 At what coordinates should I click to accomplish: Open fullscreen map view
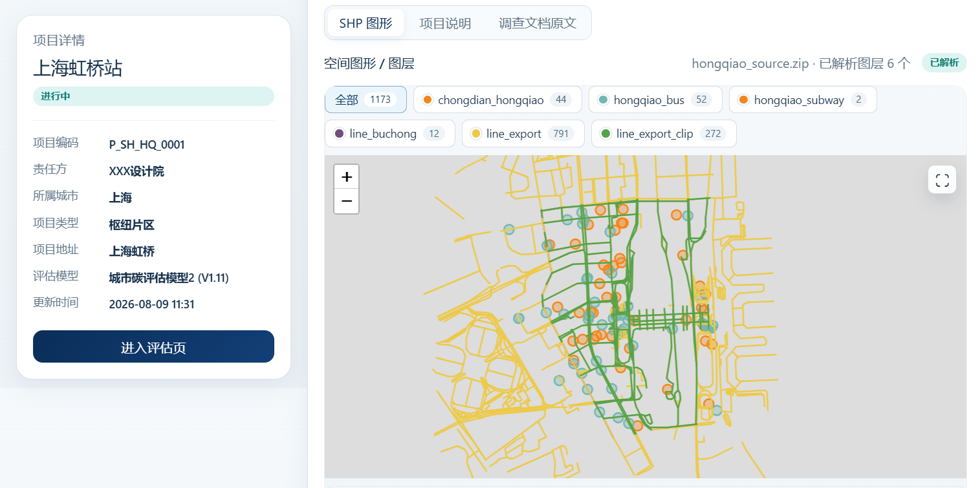click(x=942, y=180)
